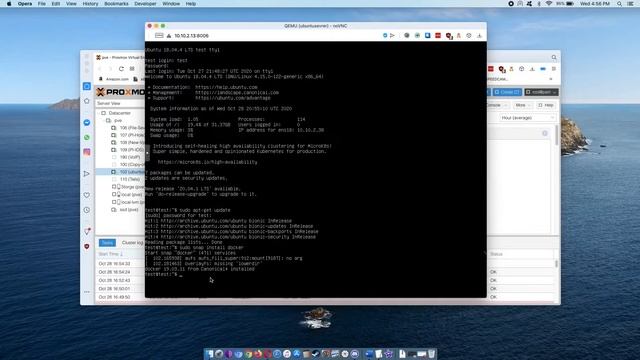Open the Developer menu
Screen dimensions: 640x360
(x=145, y=4)
